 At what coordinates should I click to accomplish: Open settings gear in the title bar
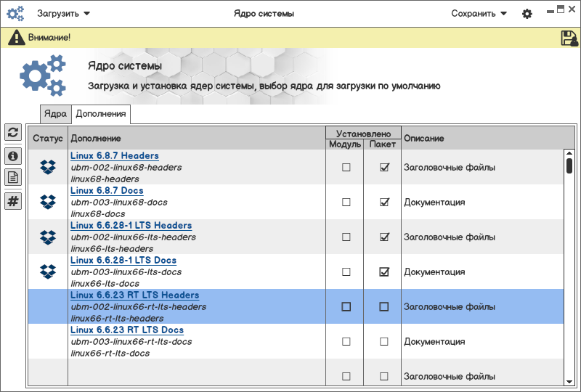coord(527,14)
